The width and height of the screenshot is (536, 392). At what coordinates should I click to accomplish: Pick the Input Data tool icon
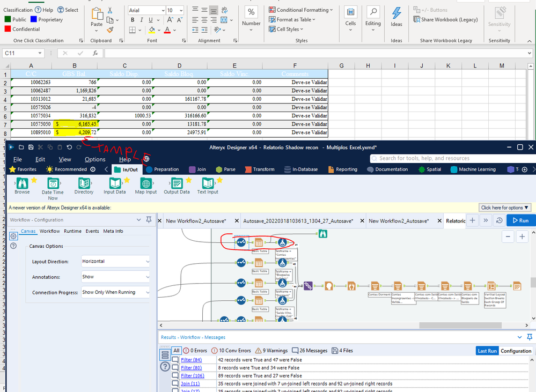114,183
